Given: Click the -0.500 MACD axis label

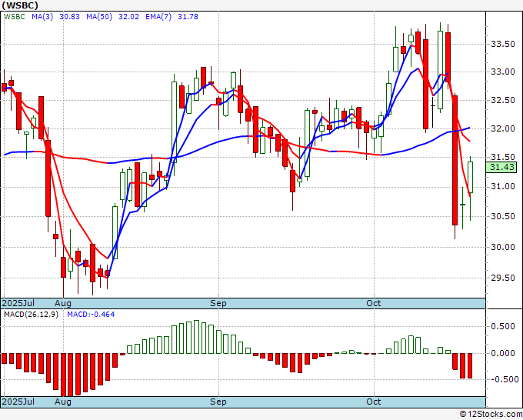Looking at the screenshot, I should pyautogui.click(x=503, y=379).
